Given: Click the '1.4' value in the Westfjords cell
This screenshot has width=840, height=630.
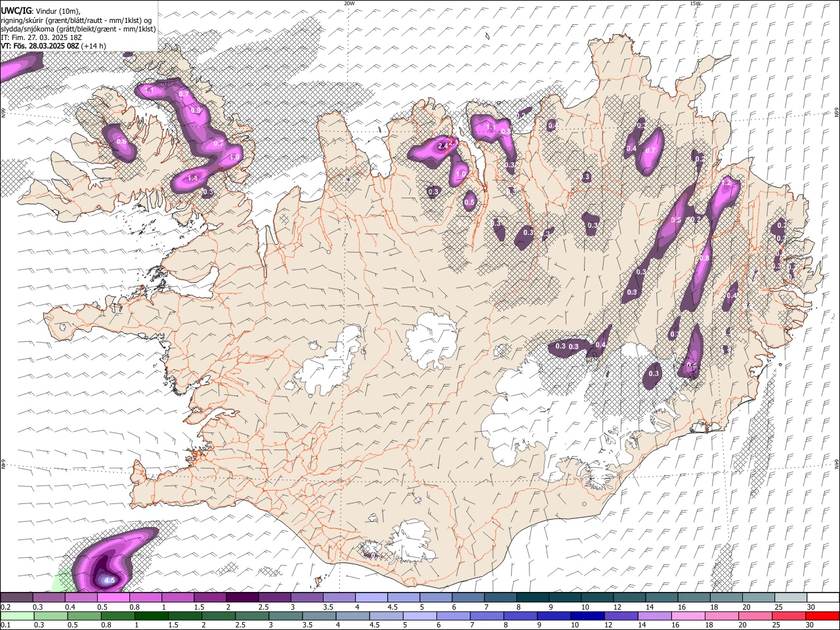Looking at the screenshot, I should tap(192, 178).
